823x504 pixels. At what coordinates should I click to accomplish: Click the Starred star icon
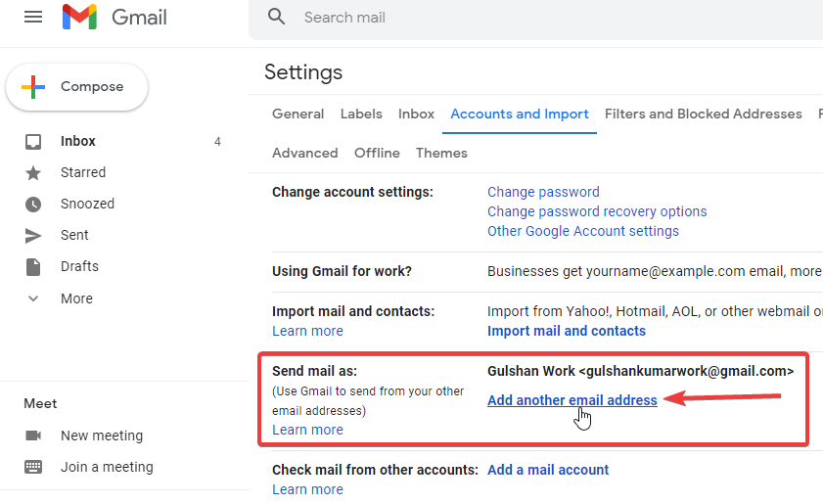(x=33, y=172)
